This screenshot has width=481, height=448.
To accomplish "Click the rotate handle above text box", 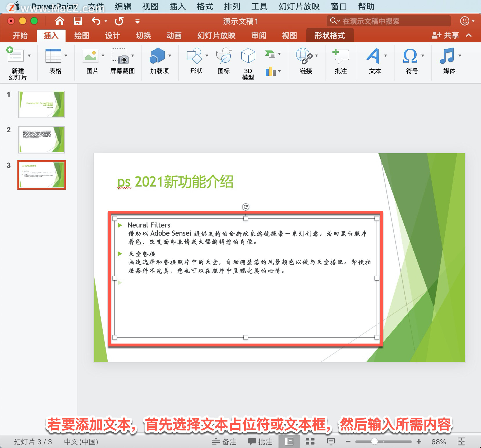I will click(x=246, y=207).
